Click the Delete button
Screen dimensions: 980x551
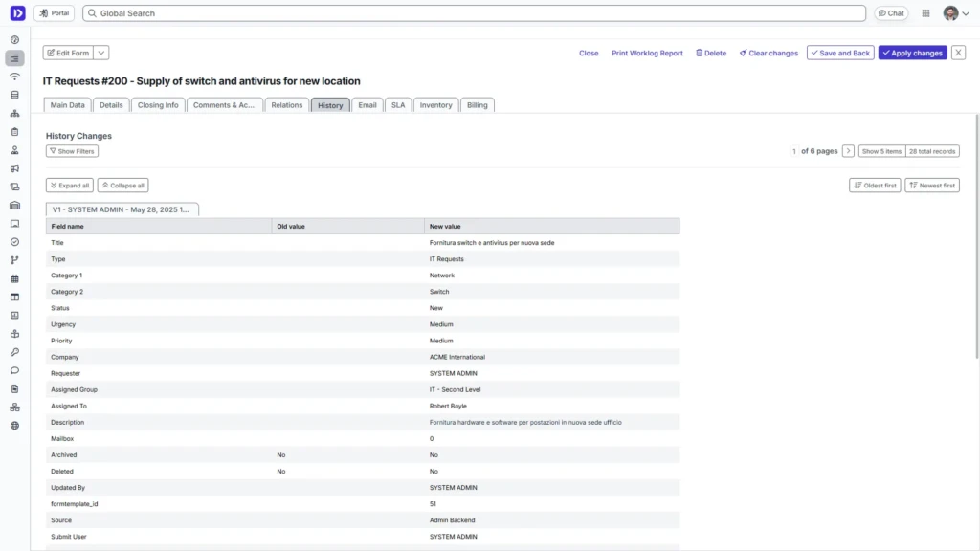click(x=711, y=54)
